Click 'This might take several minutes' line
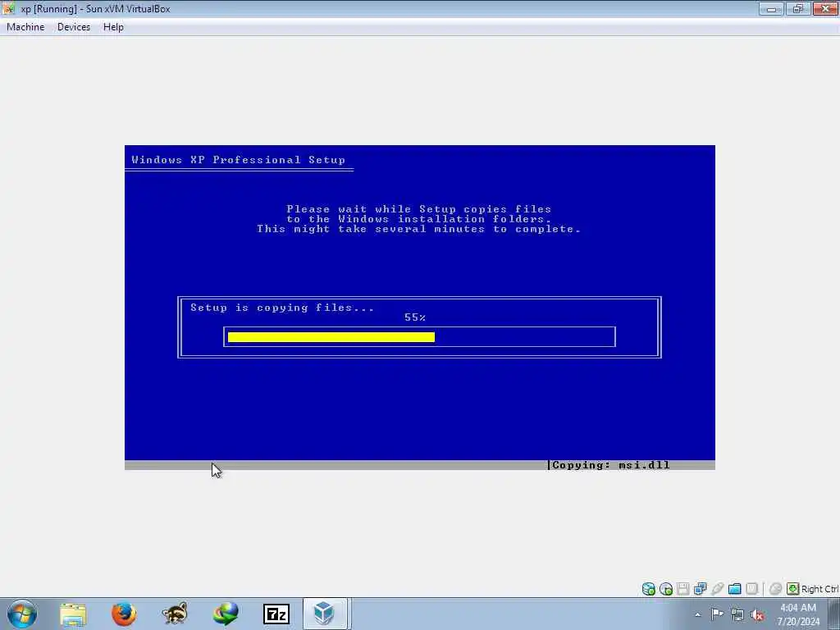Screen dimensions: 840x630 coord(419,229)
